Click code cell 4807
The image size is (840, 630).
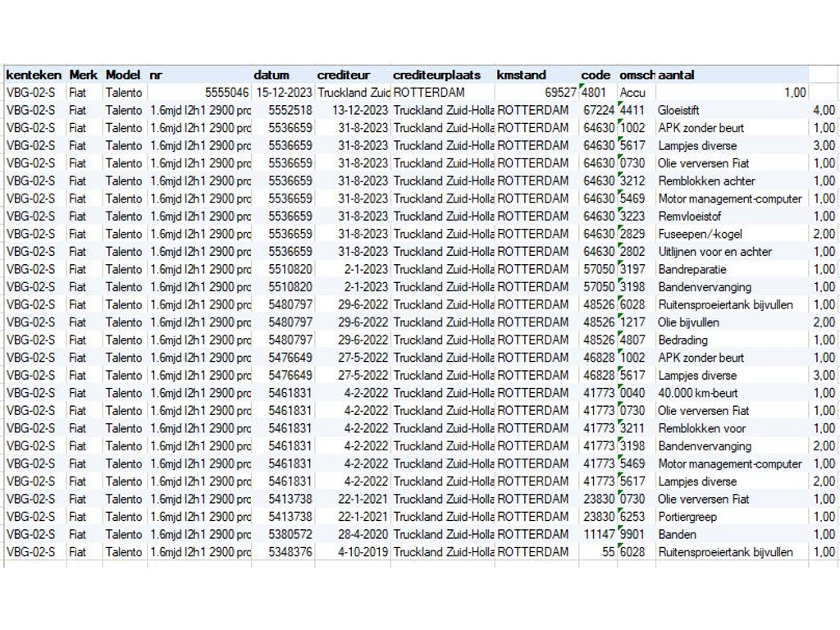pyautogui.click(x=637, y=340)
